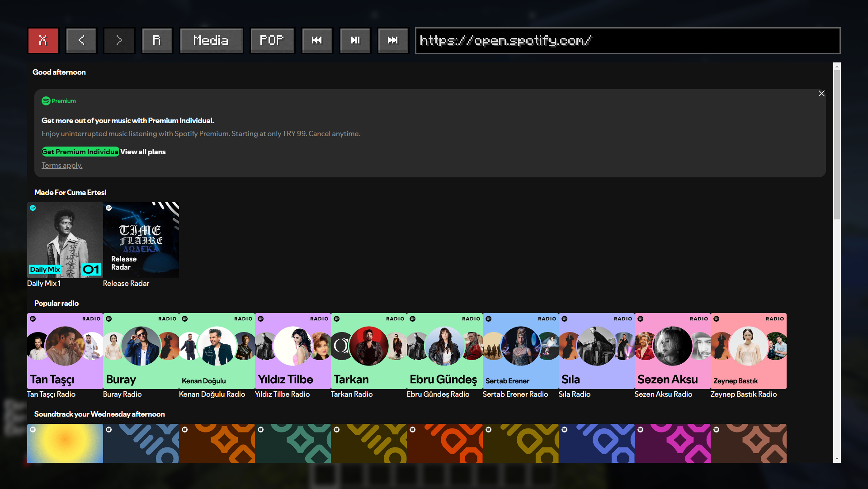Click the page scrollbar up arrow

click(837, 66)
